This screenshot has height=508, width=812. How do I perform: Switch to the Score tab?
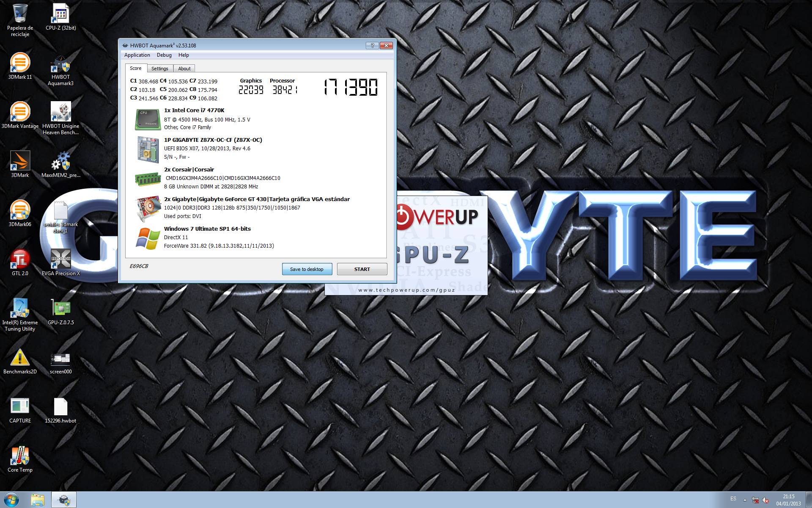[136, 68]
